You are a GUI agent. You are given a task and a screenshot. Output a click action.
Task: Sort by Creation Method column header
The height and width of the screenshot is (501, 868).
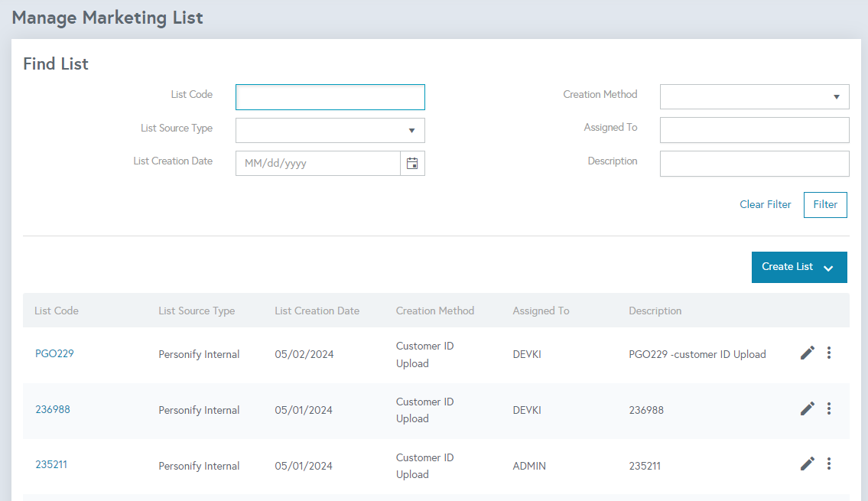coord(435,311)
